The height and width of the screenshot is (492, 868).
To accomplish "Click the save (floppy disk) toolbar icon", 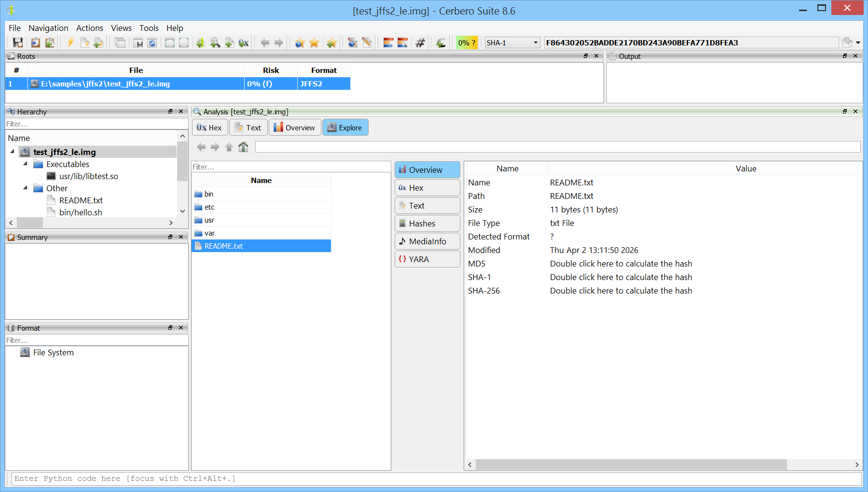I will (18, 42).
